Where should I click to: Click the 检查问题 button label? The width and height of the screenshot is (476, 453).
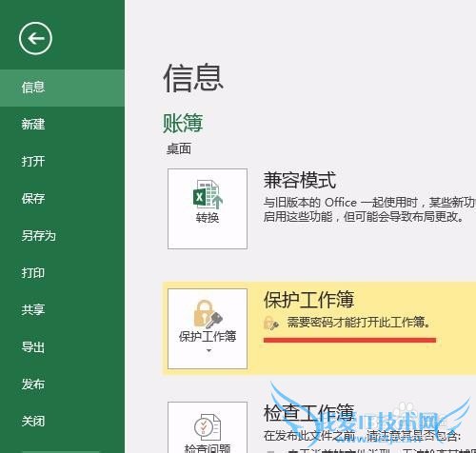click(x=208, y=448)
